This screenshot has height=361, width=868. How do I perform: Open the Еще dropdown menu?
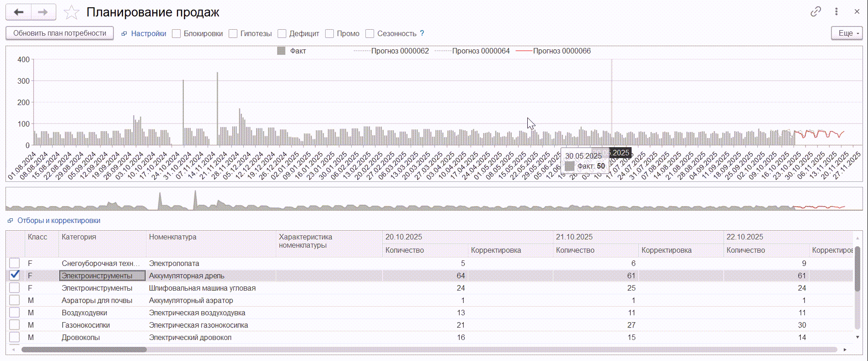tap(847, 33)
